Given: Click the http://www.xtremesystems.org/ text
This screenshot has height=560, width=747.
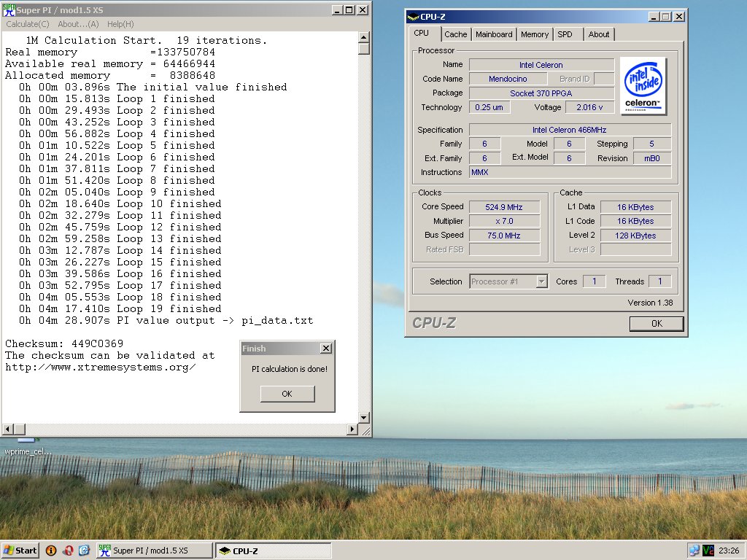Looking at the screenshot, I should [x=100, y=367].
